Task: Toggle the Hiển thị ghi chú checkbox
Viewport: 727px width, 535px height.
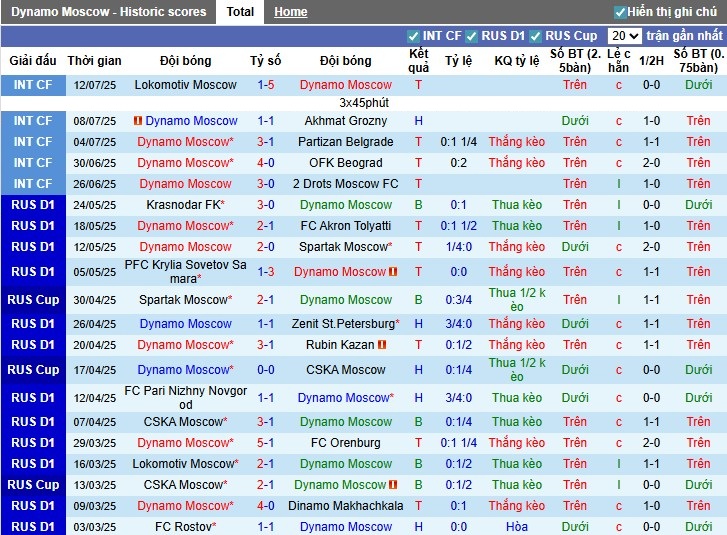Action: point(620,12)
